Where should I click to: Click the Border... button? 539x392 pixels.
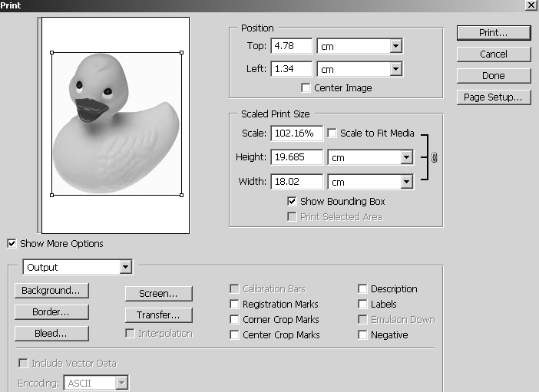click(51, 312)
